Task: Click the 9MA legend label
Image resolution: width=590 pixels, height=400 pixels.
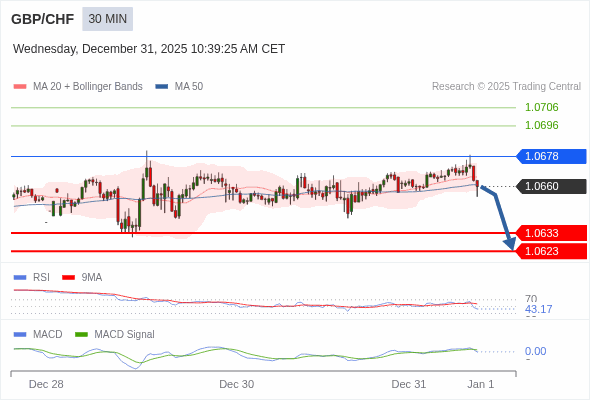Action: point(92,277)
